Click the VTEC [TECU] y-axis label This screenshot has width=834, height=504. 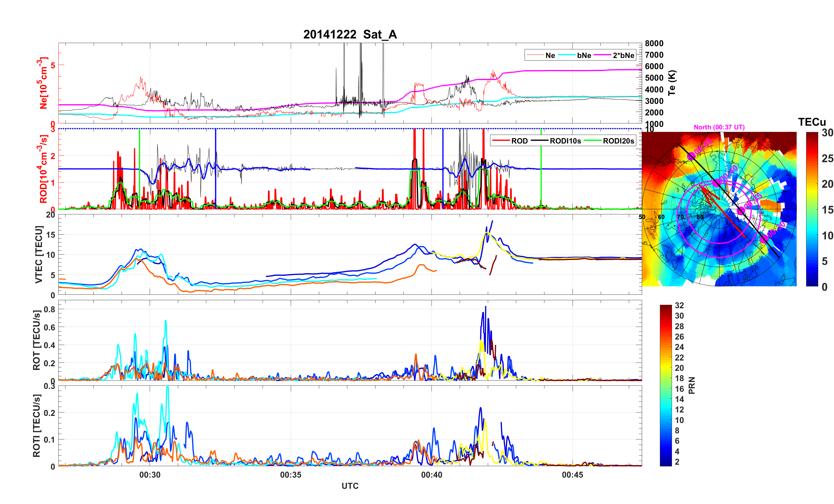38,254
